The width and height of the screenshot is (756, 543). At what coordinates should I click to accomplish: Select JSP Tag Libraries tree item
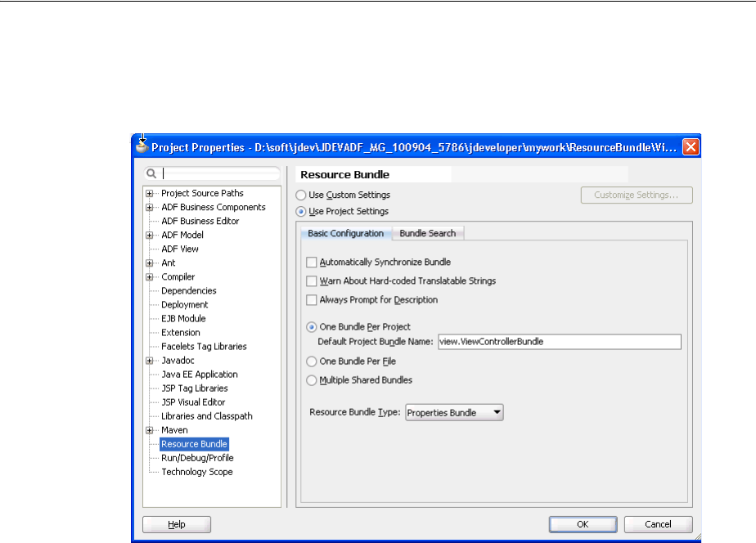194,388
